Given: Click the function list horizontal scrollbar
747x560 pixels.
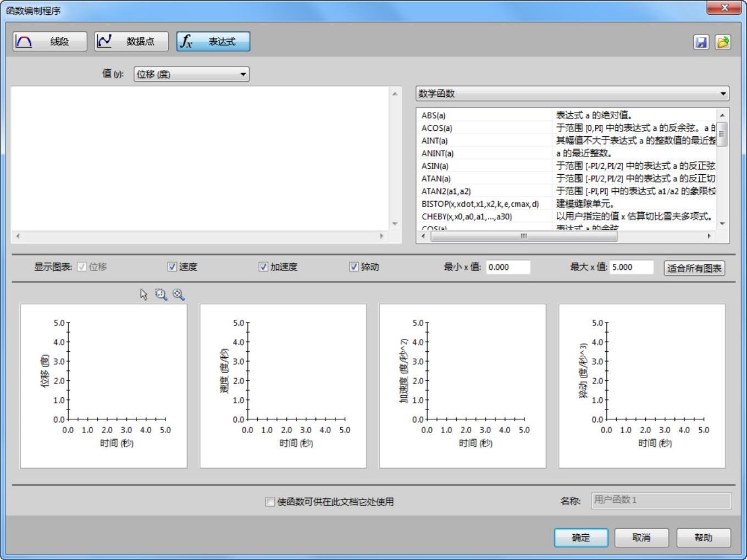Looking at the screenshot, I should [523, 236].
